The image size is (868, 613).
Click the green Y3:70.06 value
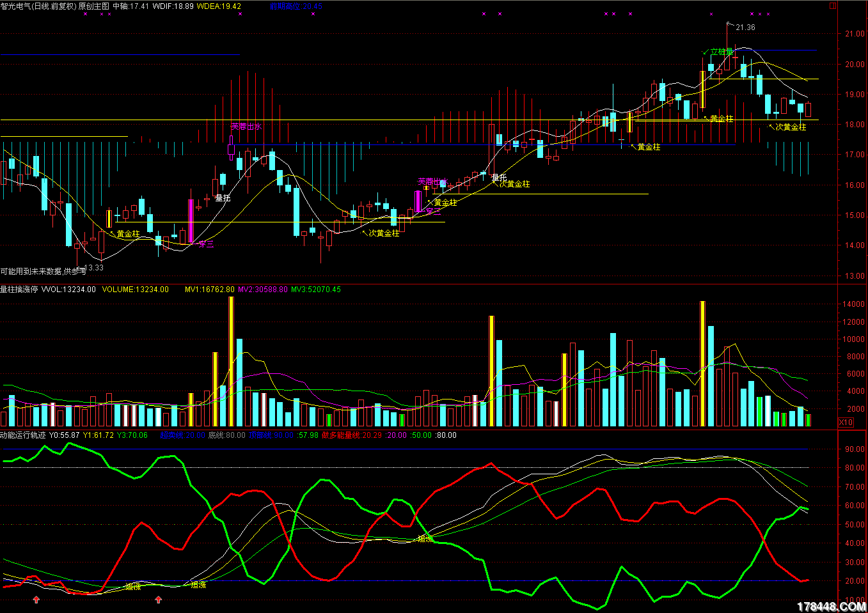click(132, 435)
